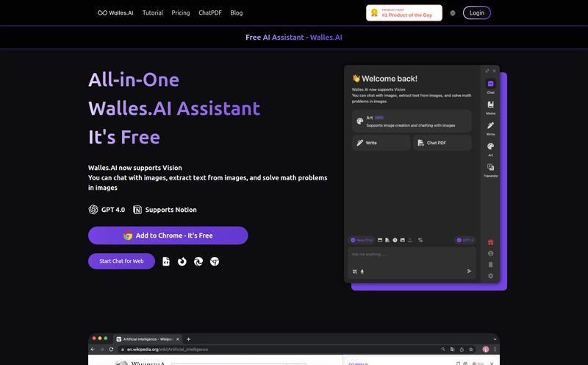Send the message with arrow icon
Screen dimensions: 588x365
click(x=469, y=271)
